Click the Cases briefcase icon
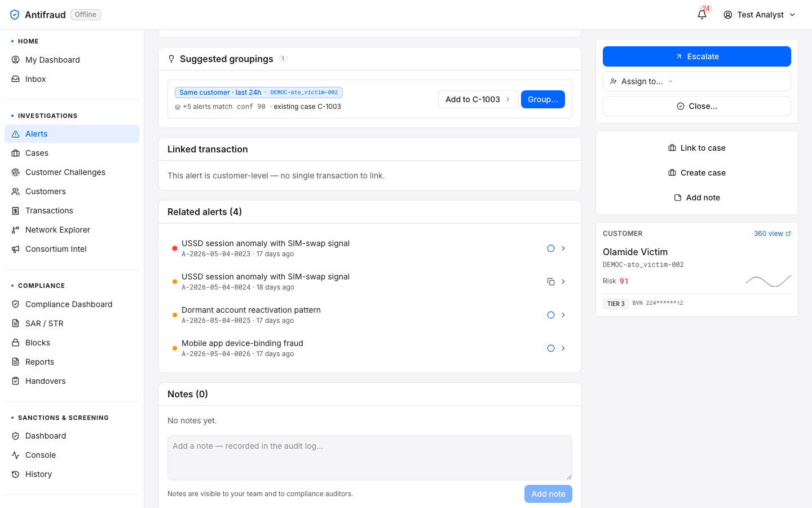This screenshot has width=812, height=508. pos(16,153)
